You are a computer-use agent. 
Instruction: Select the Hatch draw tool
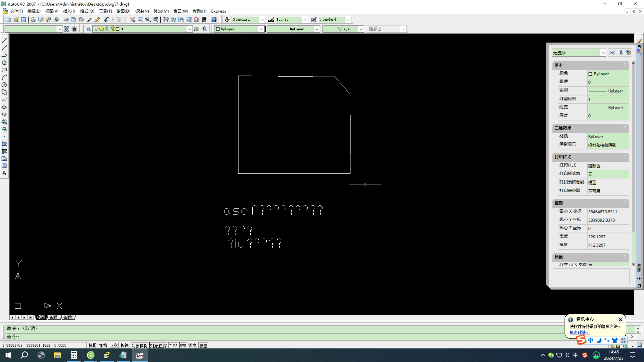[x=4, y=144]
